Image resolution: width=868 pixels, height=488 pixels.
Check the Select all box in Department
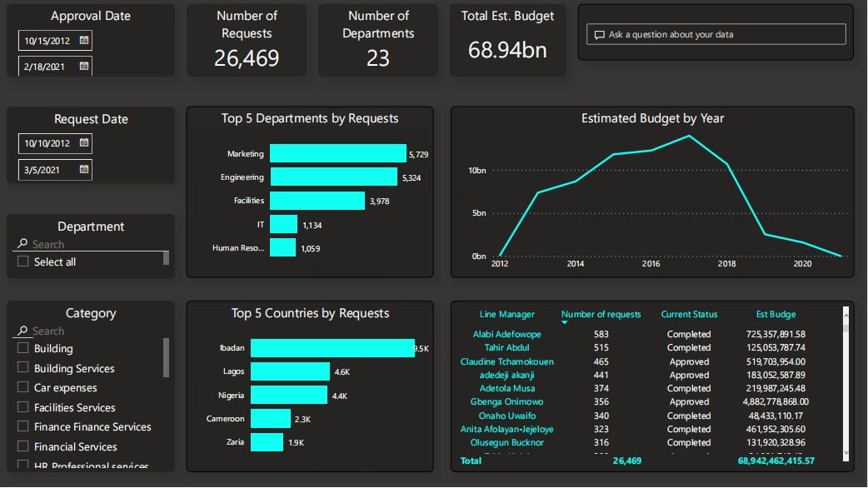click(x=23, y=261)
